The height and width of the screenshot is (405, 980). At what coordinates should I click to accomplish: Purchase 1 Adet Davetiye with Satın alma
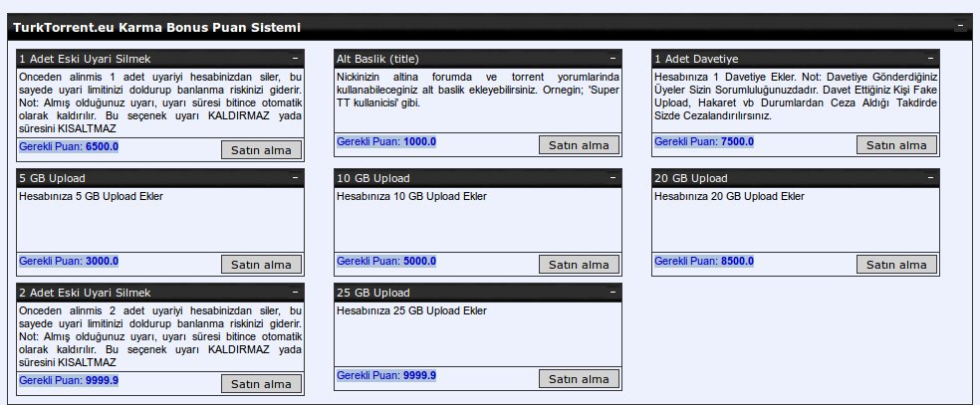pyautogui.click(x=896, y=144)
